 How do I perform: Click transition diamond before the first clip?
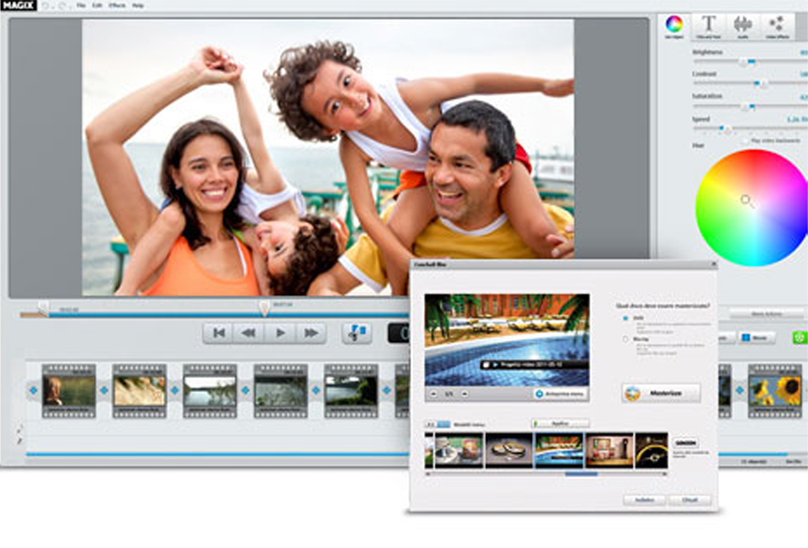click(32, 390)
